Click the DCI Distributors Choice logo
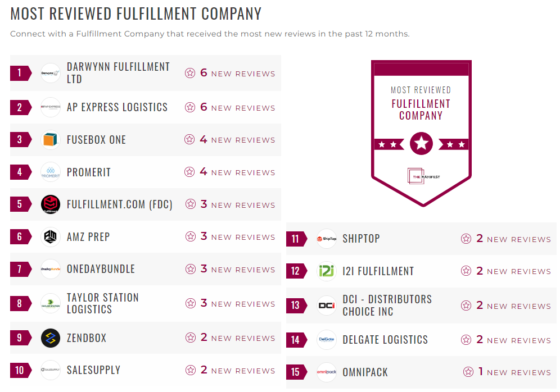560x392 pixels. tap(327, 306)
